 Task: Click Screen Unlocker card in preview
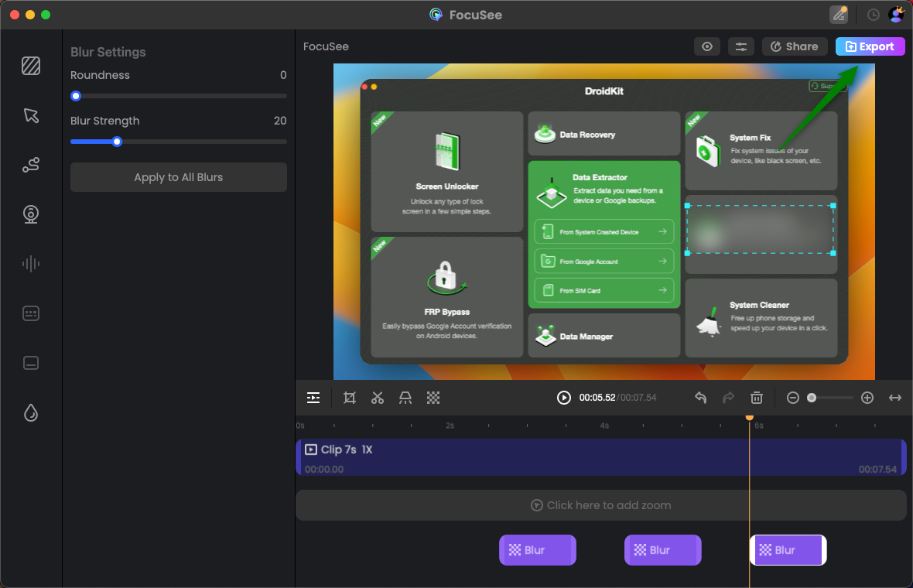pyautogui.click(x=447, y=172)
